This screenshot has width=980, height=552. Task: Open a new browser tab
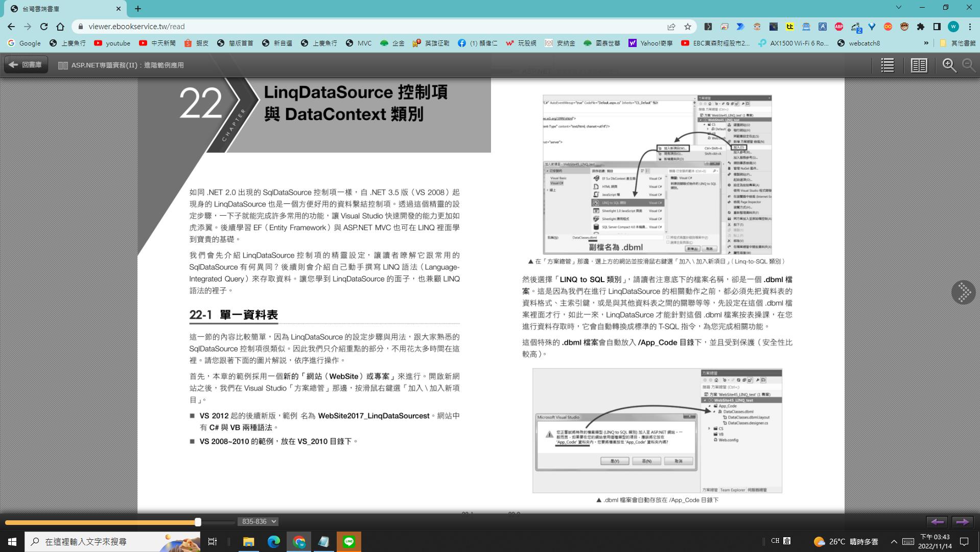tap(138, 9)
